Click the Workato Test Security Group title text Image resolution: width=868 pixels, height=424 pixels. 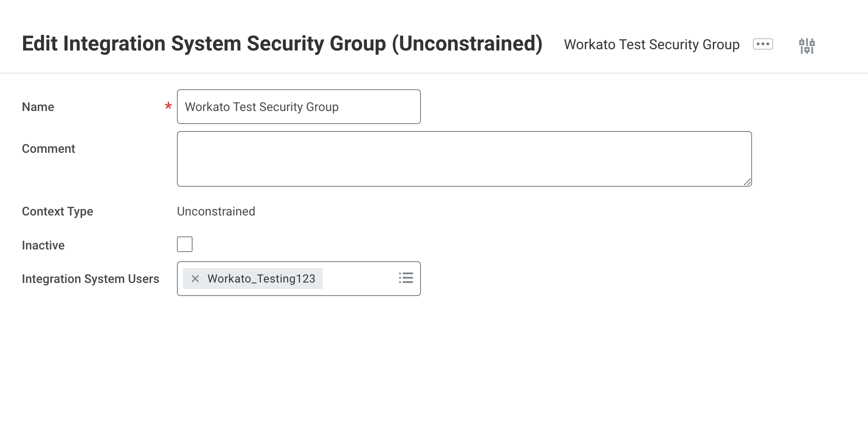(x=651, y=44)
